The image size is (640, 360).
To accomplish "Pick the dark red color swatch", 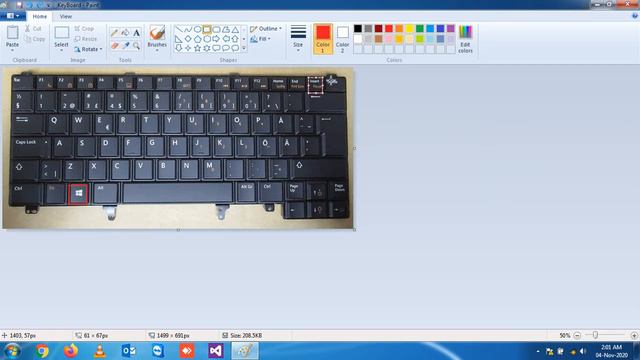I will 378,28.
